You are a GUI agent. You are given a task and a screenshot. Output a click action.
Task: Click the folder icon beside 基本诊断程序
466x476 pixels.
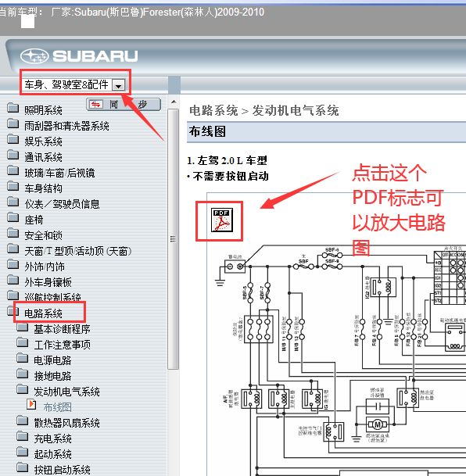click(23, 327)
